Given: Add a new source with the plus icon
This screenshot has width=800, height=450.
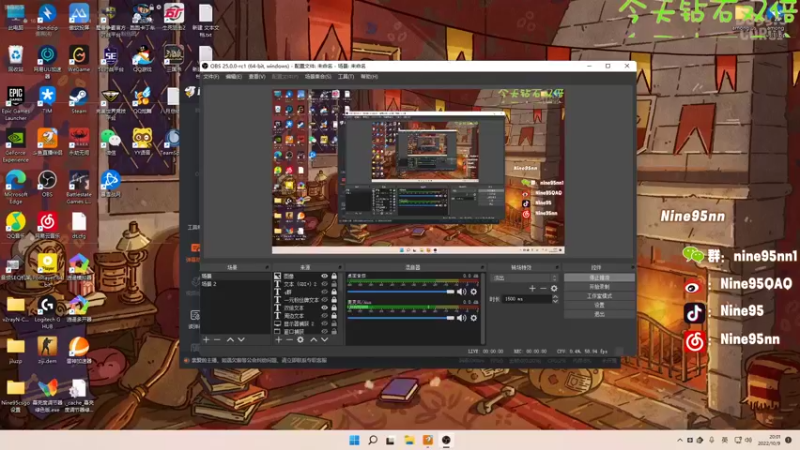Looking at the screenshot, I should (279, 339).
